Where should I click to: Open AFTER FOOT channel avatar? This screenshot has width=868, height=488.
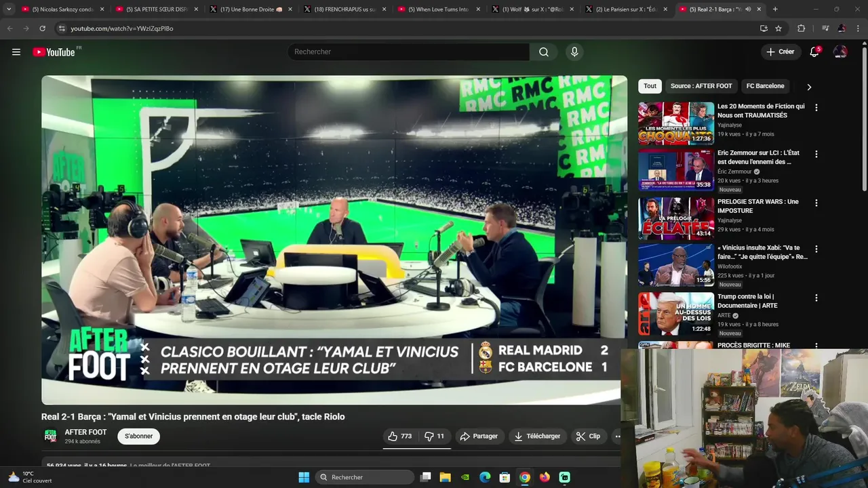tap(50, 436)
